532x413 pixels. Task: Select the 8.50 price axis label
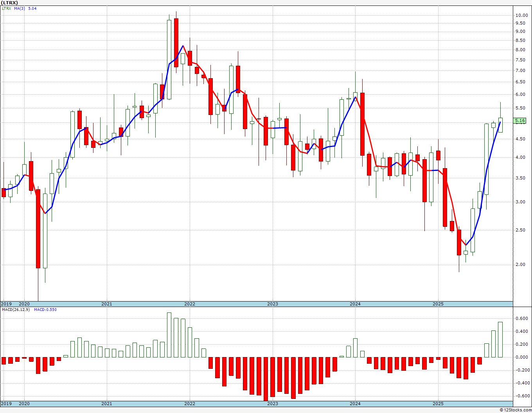[520, 40]
